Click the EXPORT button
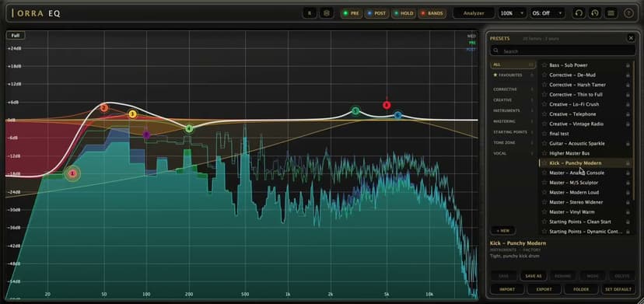Viewport: 644px width, 304px height. click(544, 289)
